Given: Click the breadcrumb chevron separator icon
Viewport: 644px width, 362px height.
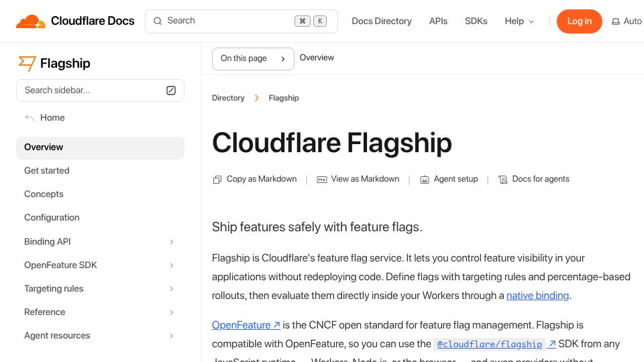Looking at the screenshot, I should pyautogui.click(x=257, y=98).
